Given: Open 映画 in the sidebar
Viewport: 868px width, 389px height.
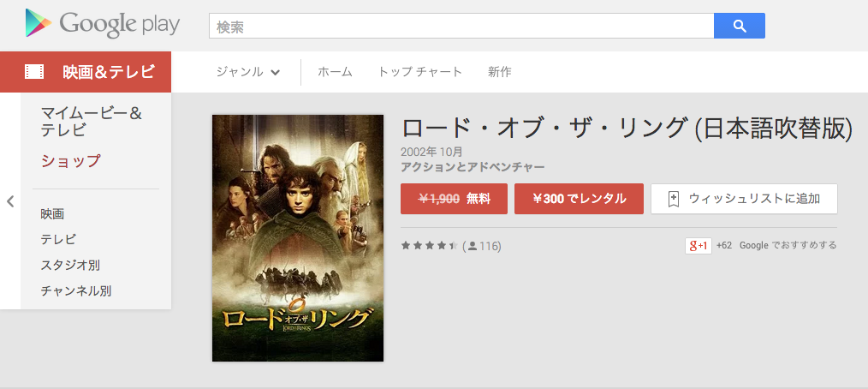Looking at the screenshot, I should [x=52, y=214].
